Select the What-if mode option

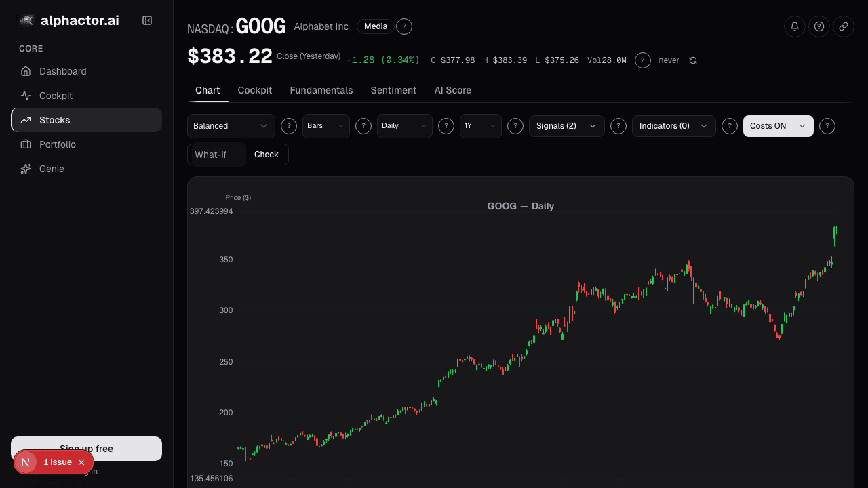tap(217, 155)
